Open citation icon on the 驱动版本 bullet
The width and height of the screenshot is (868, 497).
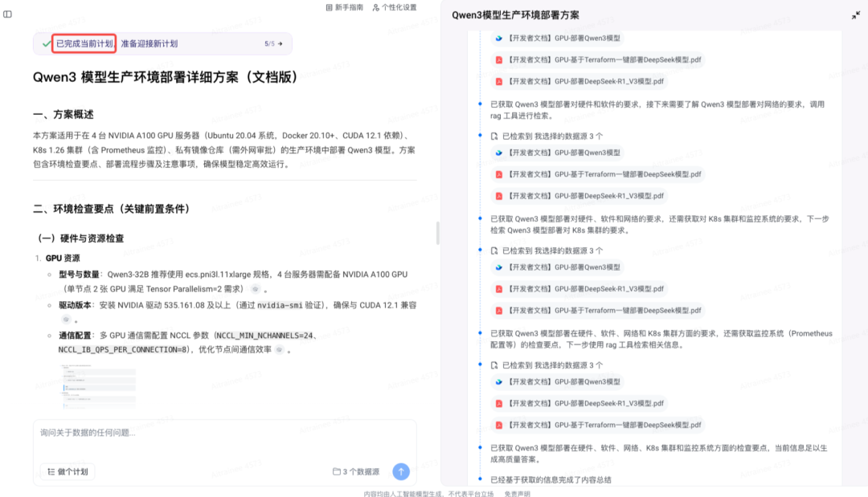[x=66, y=320]
